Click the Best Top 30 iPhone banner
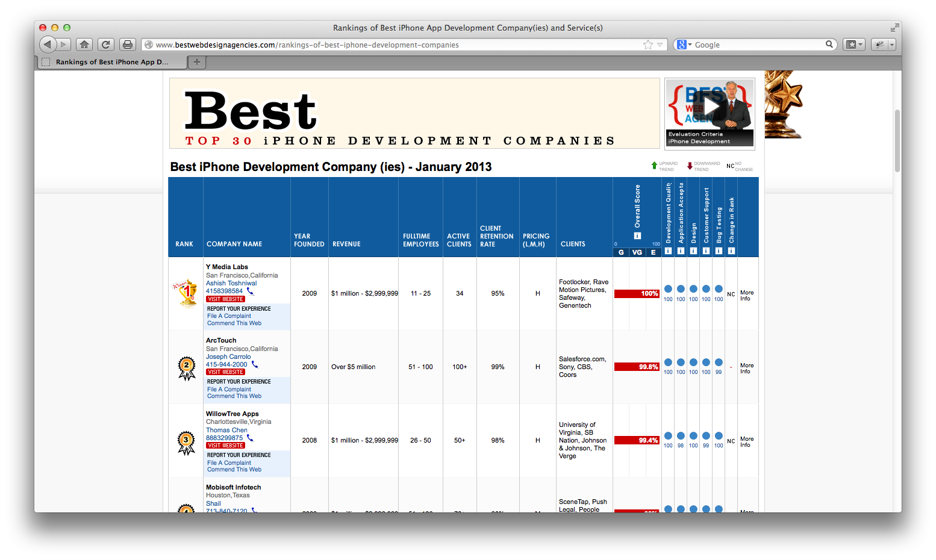 (414, 113)
